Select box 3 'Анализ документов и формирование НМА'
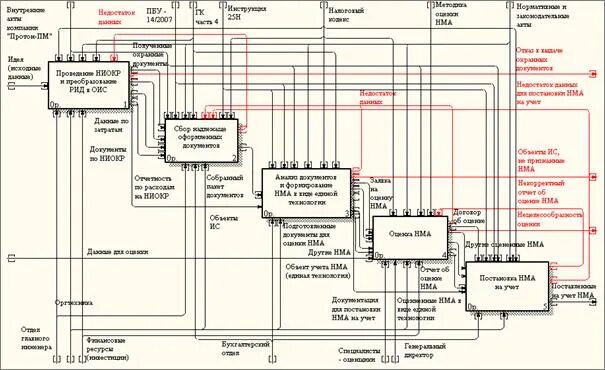605x370 pixels. coord(306,193)
